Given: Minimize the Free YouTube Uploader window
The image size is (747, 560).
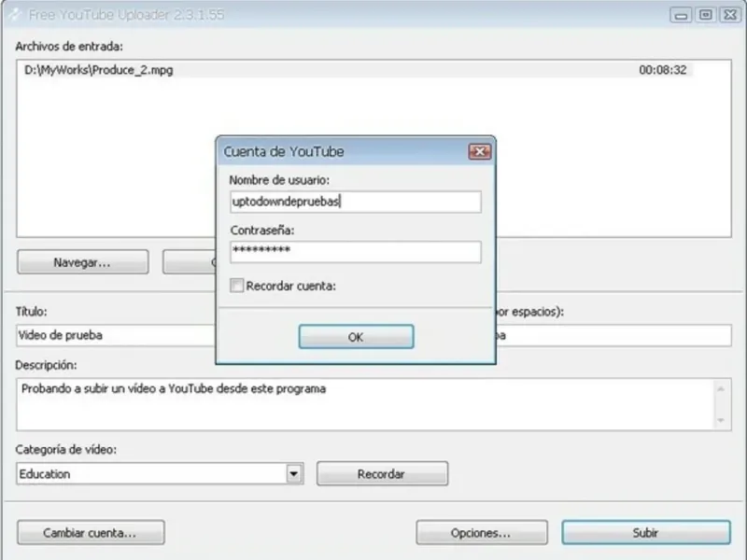Looking at the screenshot, I should coord(682,15).
